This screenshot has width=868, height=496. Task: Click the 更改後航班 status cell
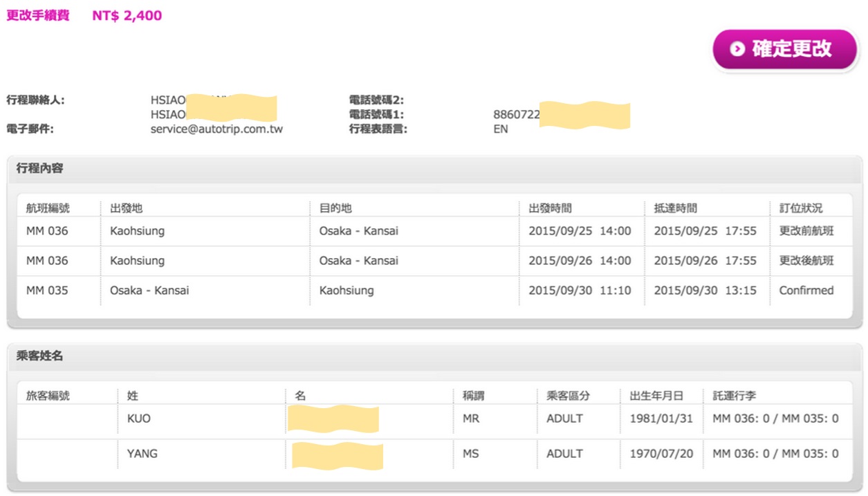(x=806, y=261)
